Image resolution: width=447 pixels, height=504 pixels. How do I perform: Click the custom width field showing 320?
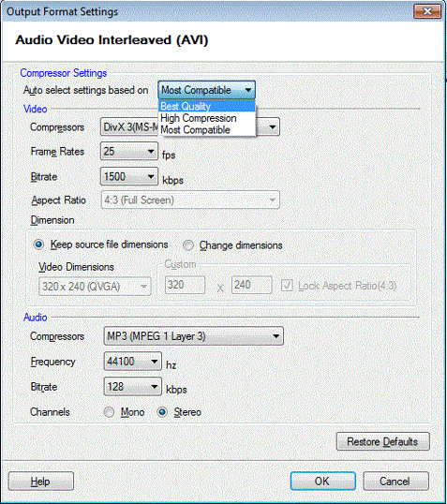[185, 285]
